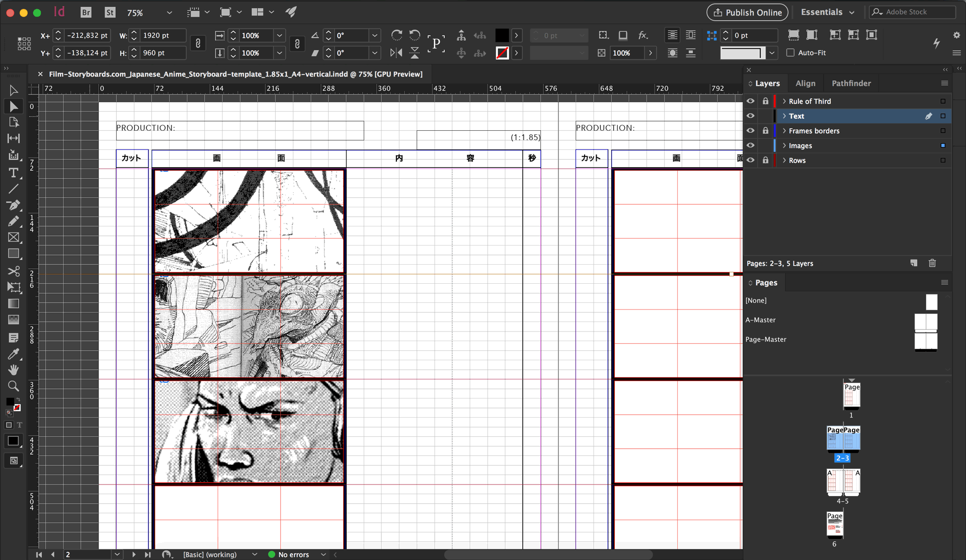The width and height of the screenshot is (966, 560).
Task: Open the zoom level 75% dropdown
Action: pos(169,13)
